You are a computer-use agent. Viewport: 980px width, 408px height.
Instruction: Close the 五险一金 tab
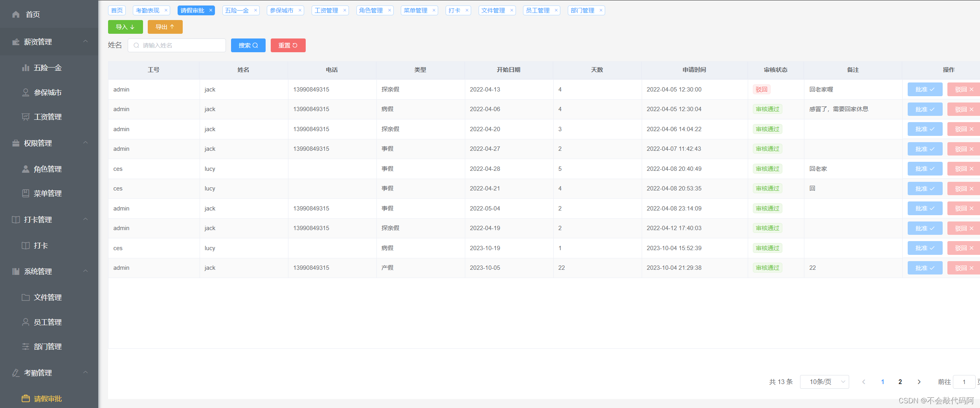255,11
